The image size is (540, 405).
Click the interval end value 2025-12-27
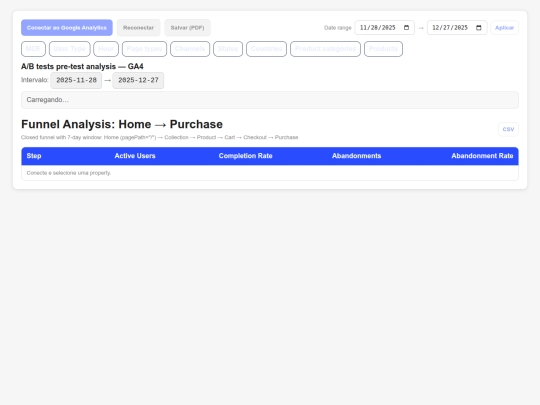click(138, 80)
